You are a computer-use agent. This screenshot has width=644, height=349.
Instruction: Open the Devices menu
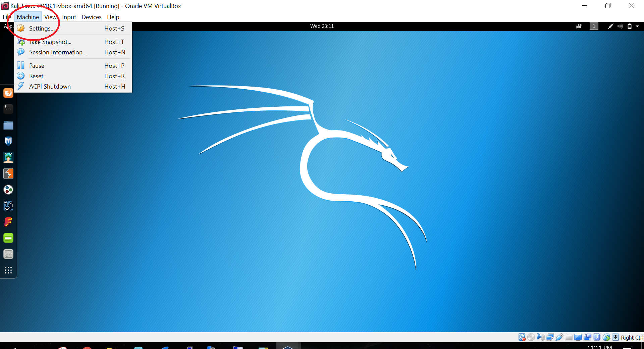point(91,17)
